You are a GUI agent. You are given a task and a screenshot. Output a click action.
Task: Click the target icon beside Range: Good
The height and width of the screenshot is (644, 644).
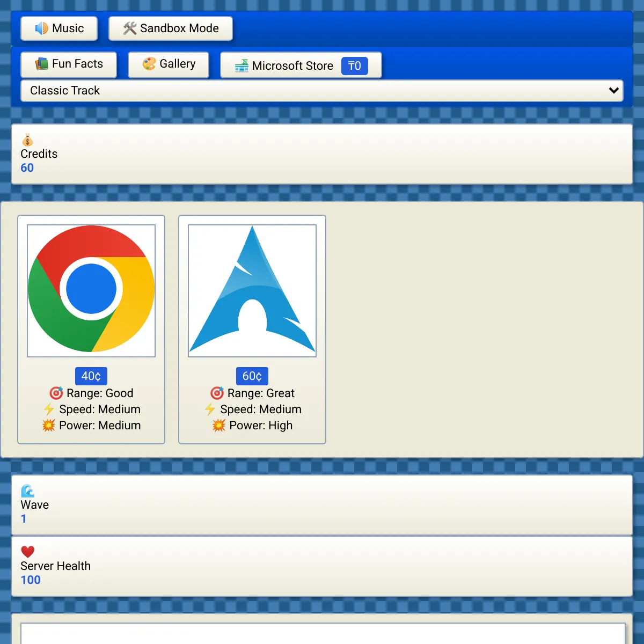(x=56, y=393)
